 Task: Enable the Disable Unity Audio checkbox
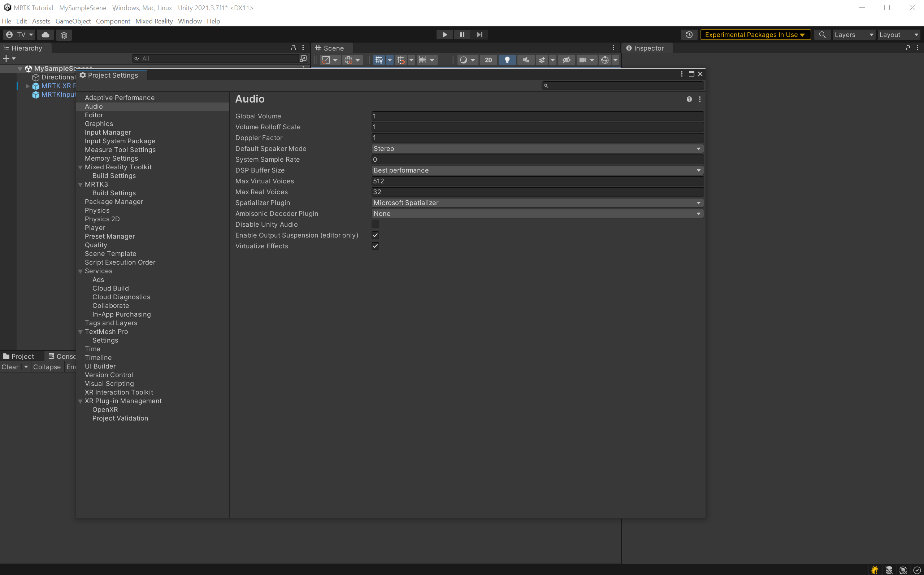click(375, 225)
